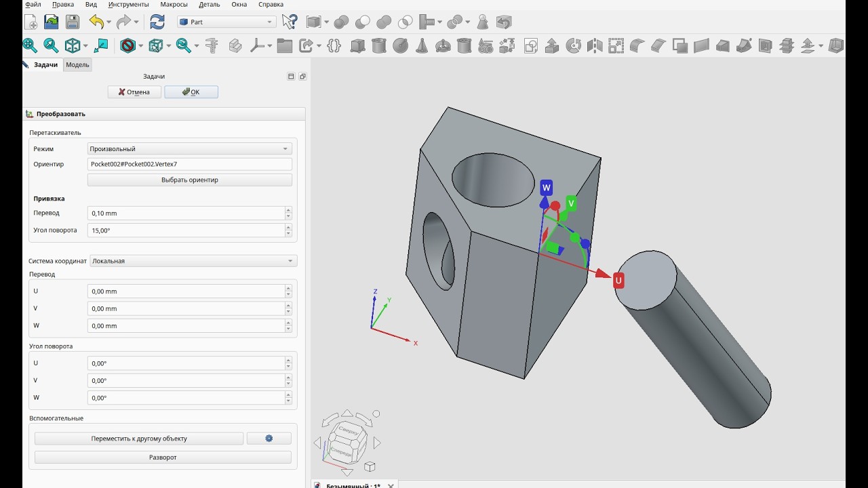Click Переместить к другому объекту button
868x488 pixels.
click(139, 439)
